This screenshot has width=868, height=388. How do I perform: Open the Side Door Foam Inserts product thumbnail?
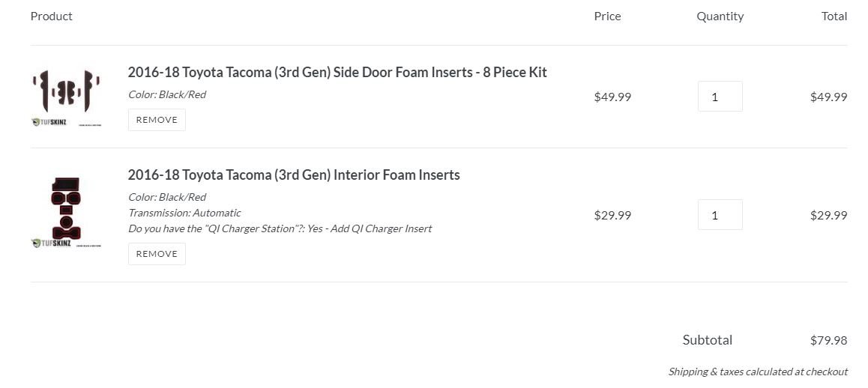click(x=67, y=97)
